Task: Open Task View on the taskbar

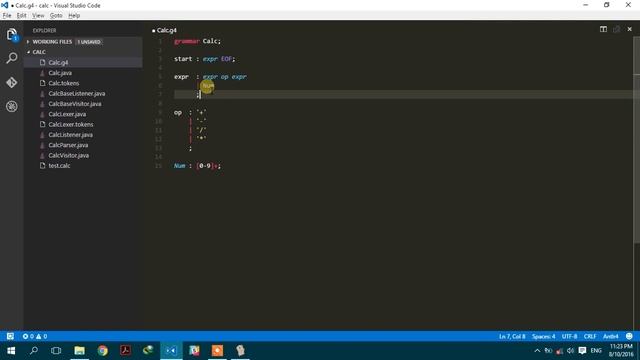Action: [56, 351]
